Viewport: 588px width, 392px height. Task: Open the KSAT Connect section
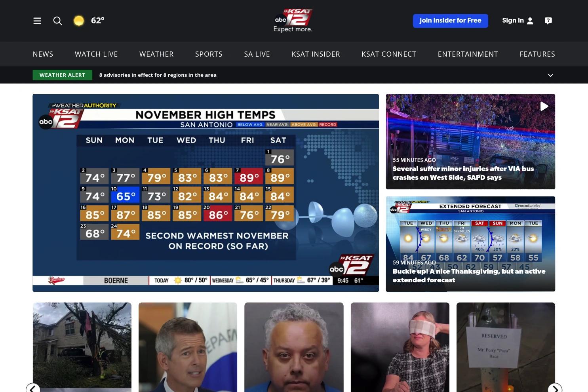(x=389, y=54)
